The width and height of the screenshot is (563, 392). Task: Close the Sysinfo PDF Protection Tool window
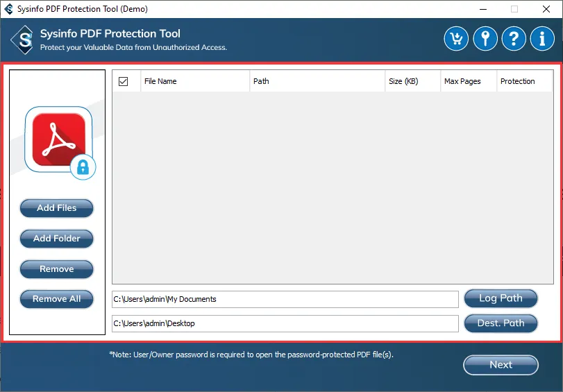click(x=546, y=9)
